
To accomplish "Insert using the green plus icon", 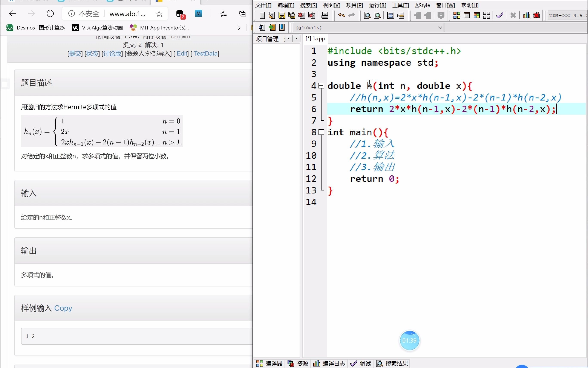I will [x=272, y=27].
